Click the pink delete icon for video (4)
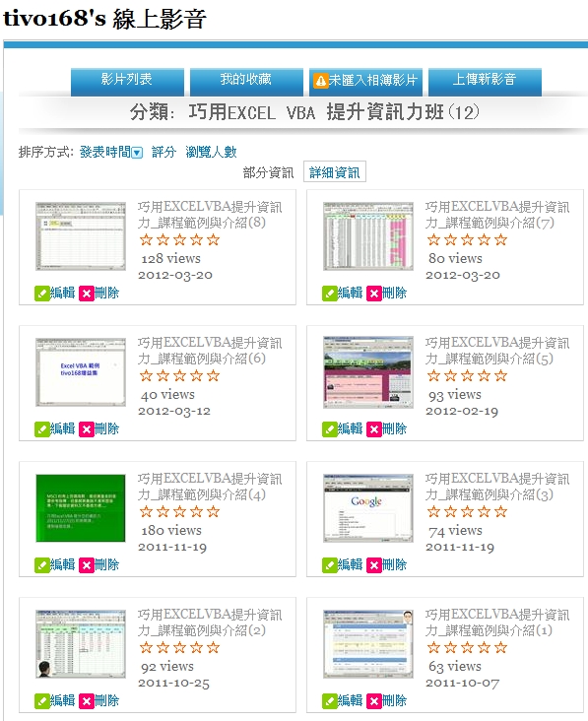This screenshot has width=588, height=721. [86, 565]
